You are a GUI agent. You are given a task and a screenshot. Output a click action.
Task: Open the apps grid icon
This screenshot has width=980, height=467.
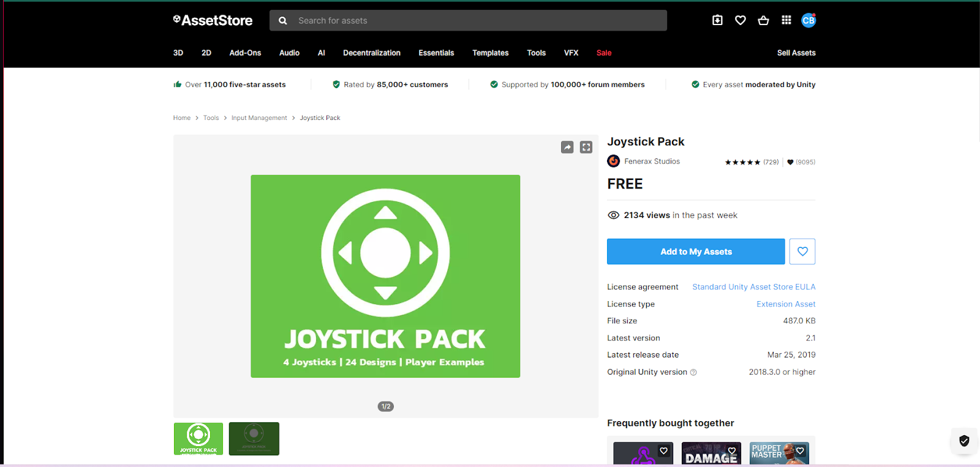(x=786, y=20)
